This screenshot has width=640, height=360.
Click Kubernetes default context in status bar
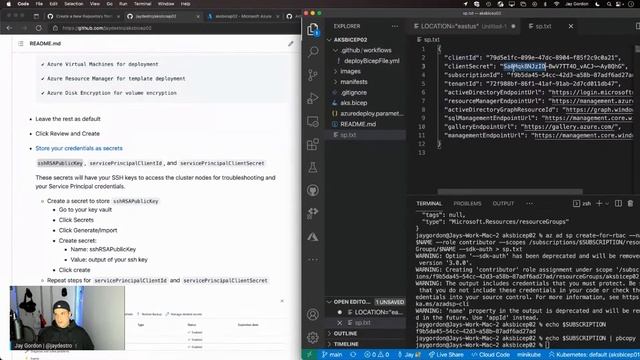coord(594,354)
